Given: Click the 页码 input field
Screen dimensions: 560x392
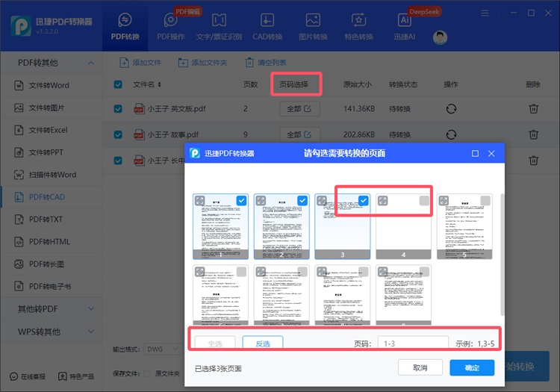Looking at the screenshot, I should point(413,343).
